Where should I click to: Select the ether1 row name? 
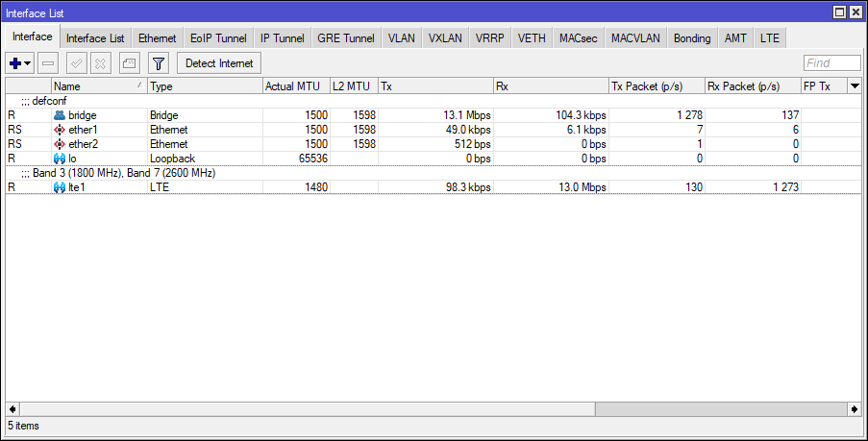click(83, 130)
